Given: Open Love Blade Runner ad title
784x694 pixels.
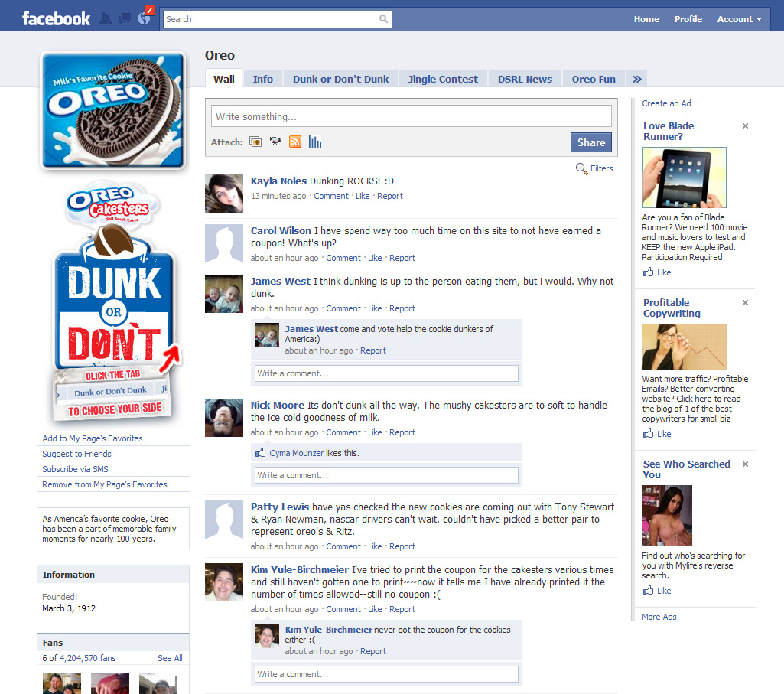Looking at the screenshot, I should click(669, 131).
